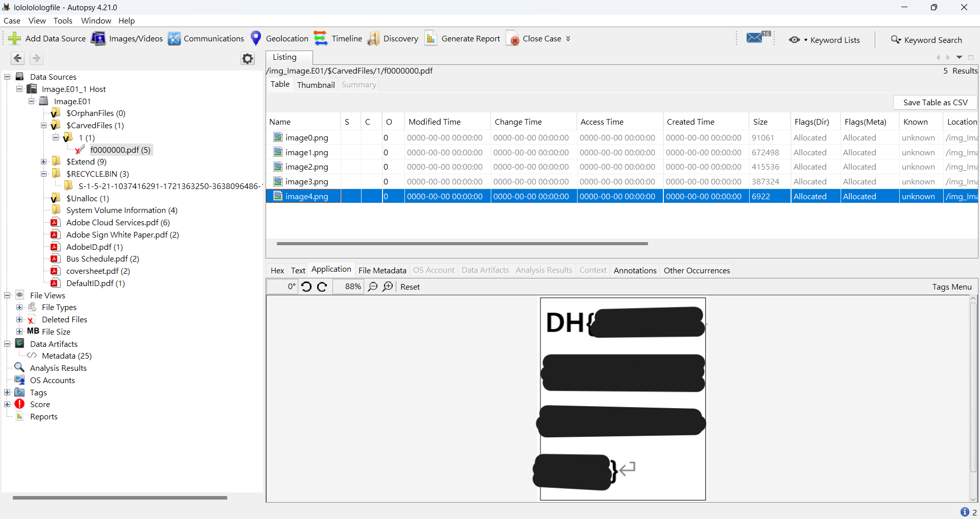
Task: Select image3.png row in table
Action: 622,182
